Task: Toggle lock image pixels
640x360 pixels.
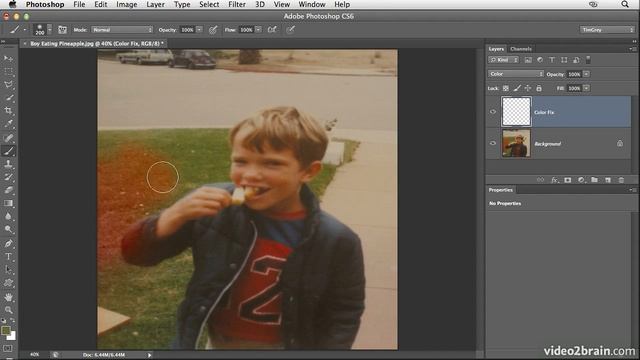Action: (517, 88)
